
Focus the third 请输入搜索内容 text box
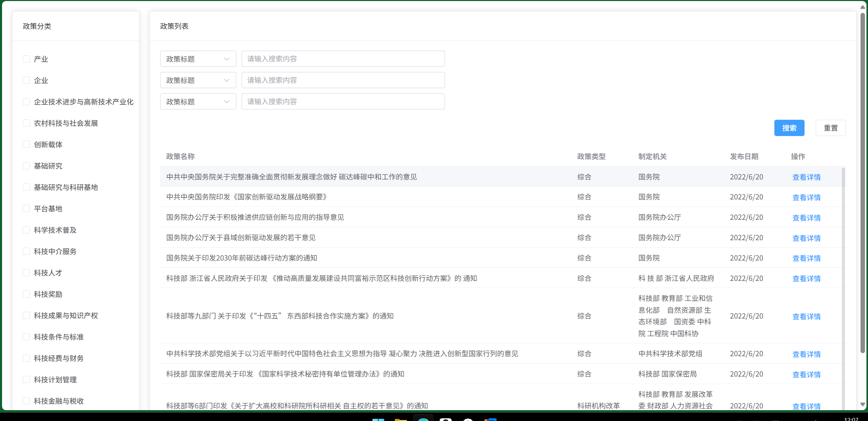[x=343, y=102]
